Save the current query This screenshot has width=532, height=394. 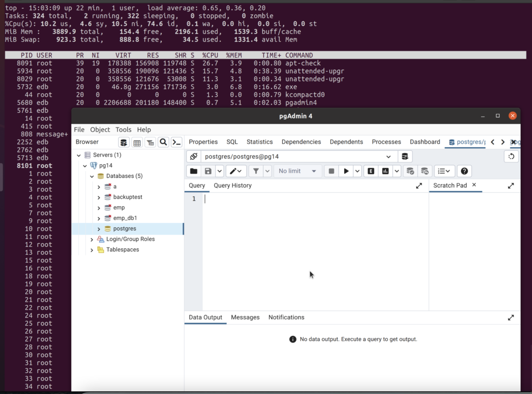click(208, 171)
